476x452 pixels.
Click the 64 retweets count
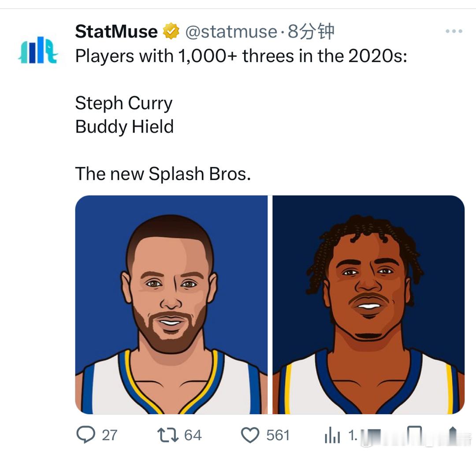pyautogui.click(x=193, y=435)
